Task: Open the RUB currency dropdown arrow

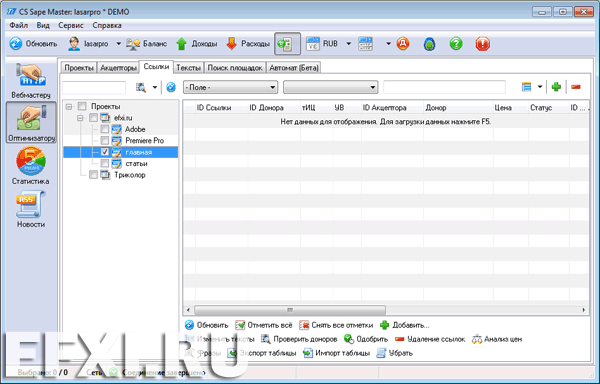Action: [348, 44]
